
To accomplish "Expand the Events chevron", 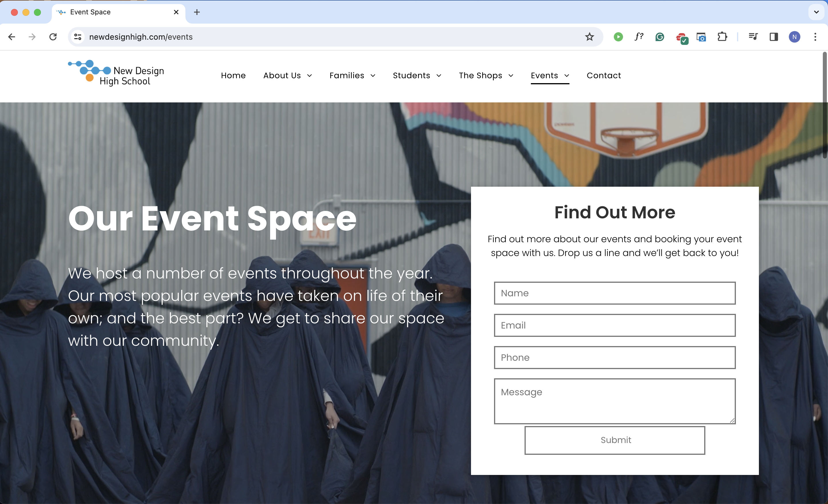I will (x=567, y=76).
